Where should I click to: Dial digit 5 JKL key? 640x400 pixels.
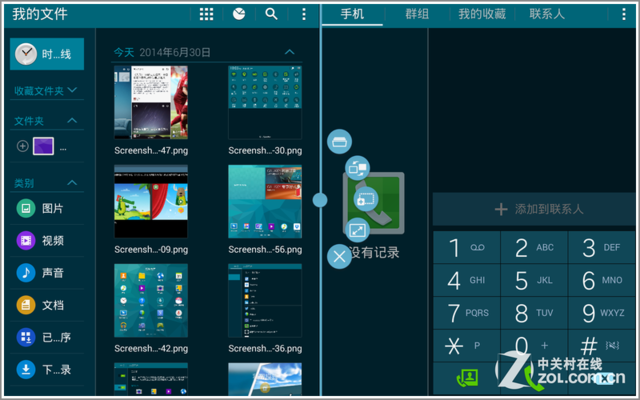click(534, 280)
